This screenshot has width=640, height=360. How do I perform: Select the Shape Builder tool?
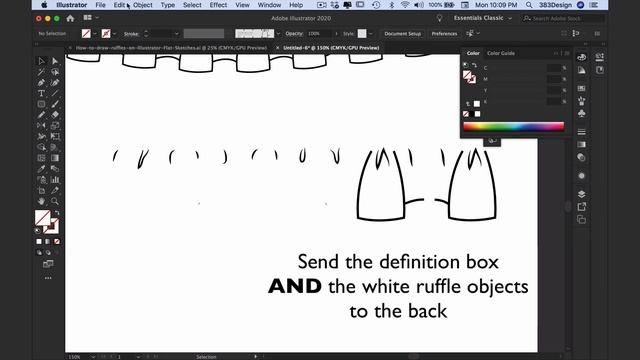pyautogui.click(x=41, y=147)
